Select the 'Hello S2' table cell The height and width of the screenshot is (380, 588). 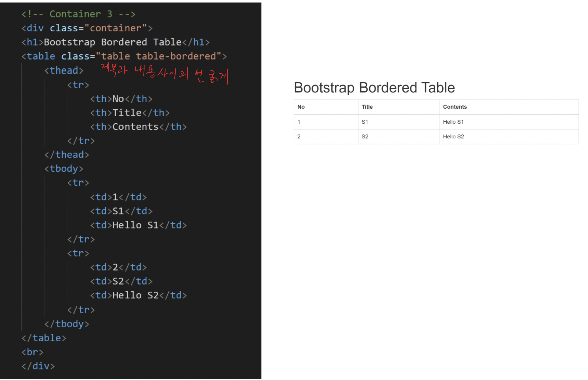tap(453, 136)
